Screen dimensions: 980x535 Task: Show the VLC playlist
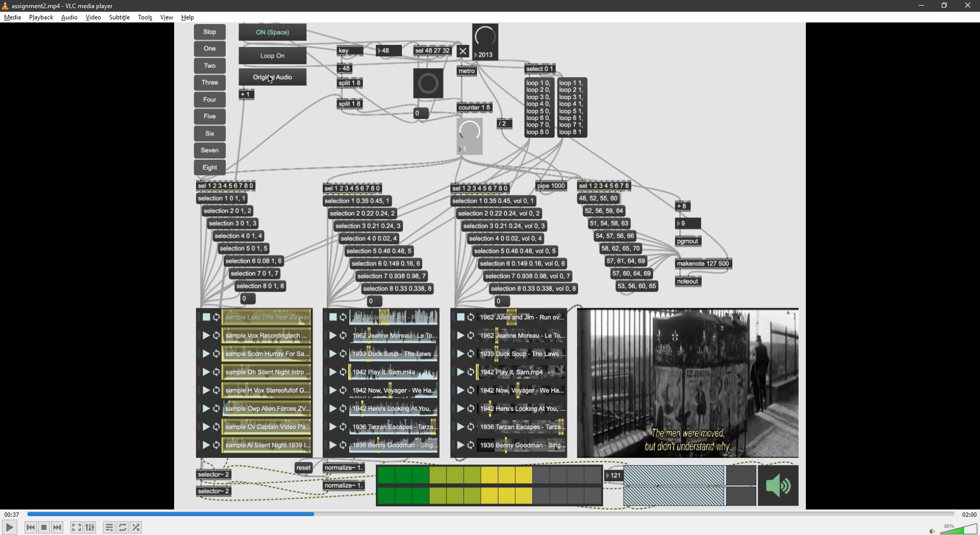pos(109,527)
